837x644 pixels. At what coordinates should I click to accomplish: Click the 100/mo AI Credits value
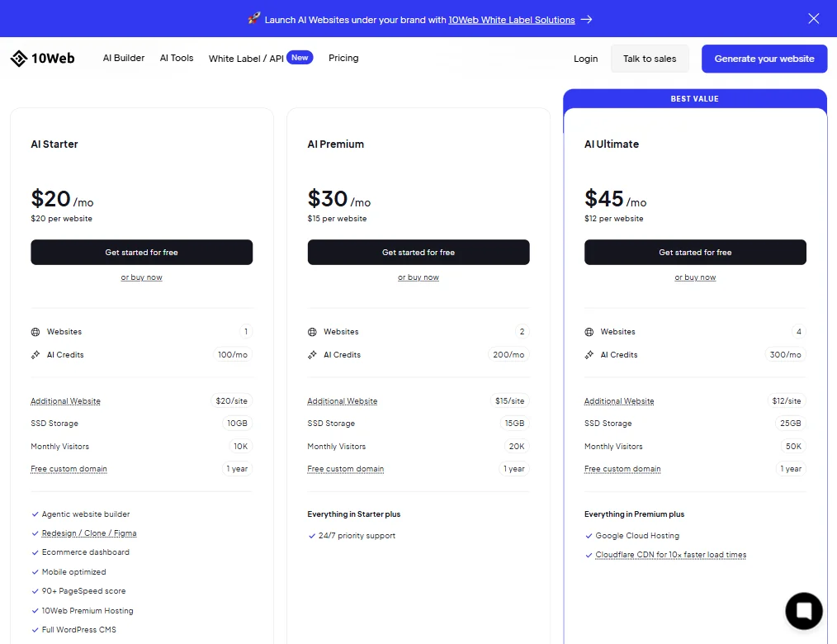(233, 354)
